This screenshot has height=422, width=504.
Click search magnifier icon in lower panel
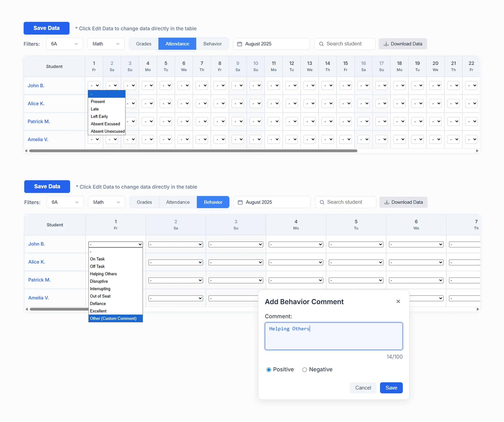pos(322,202)
